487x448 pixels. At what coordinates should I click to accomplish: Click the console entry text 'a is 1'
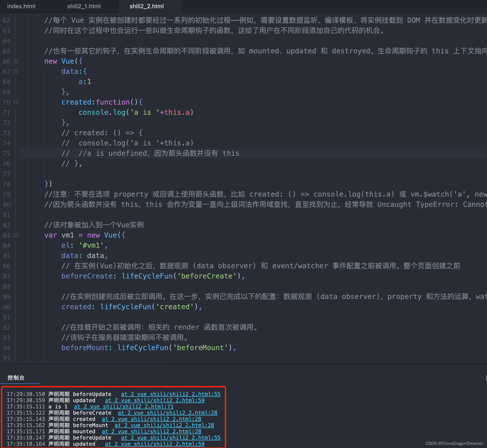click(x=58, y=407)
